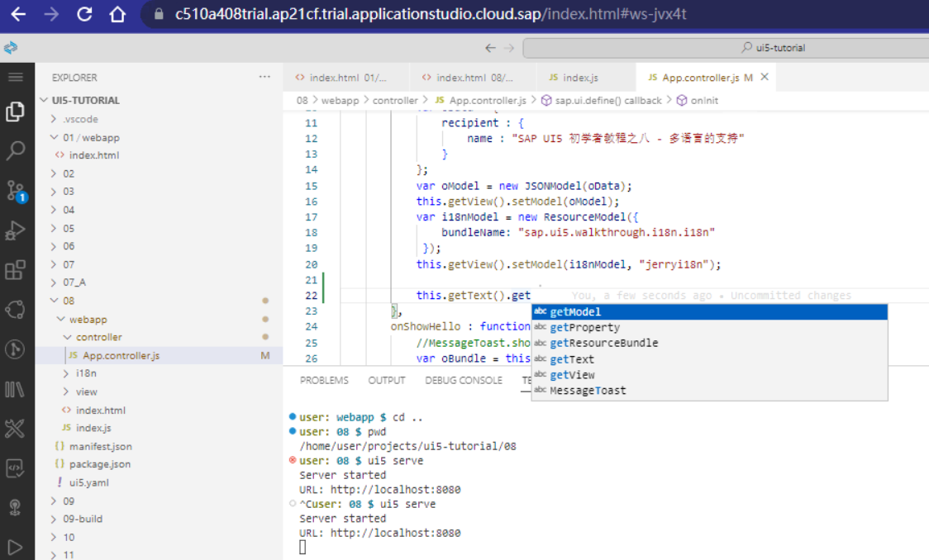Click the ui5-tutorial command search field
This screenshot has height=560, width=929.
[x=726, y=48]
